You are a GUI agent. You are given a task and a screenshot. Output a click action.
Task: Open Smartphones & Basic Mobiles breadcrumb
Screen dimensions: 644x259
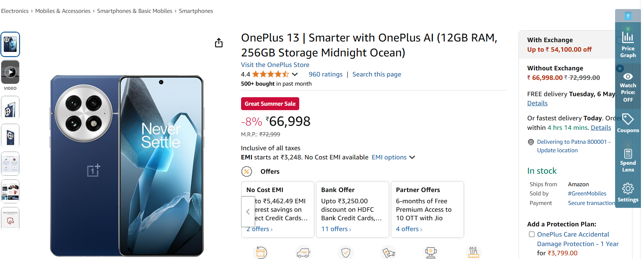(135, 11)
